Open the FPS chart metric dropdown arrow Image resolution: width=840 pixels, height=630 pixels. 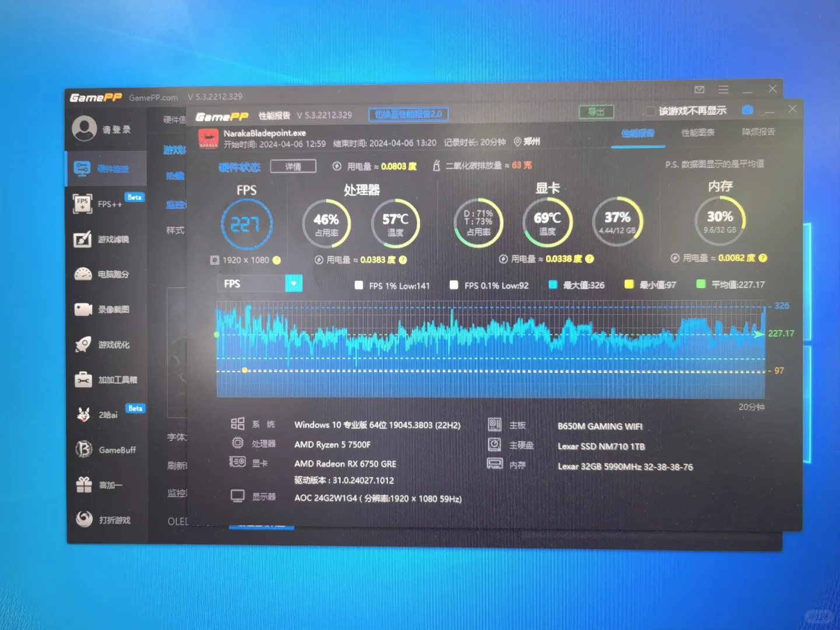click(293, 283)
